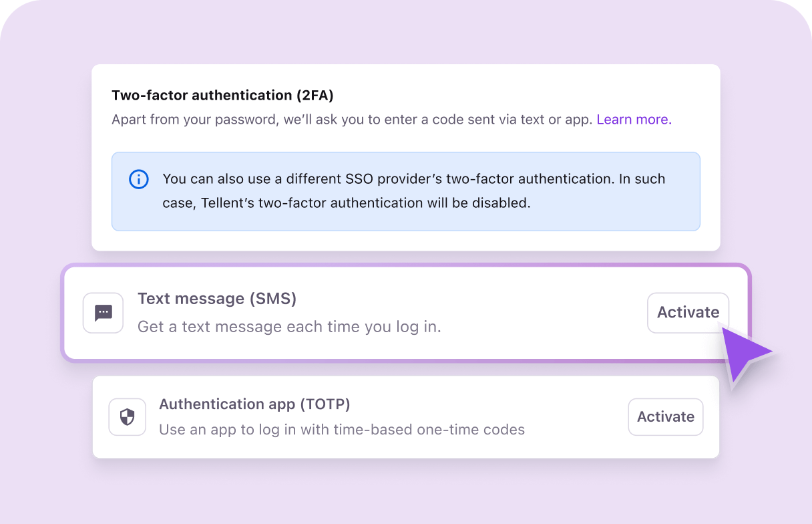Click the blue SSO provider notice banner
Viewport: 812px width, 524px height.
tap(406, 191)
